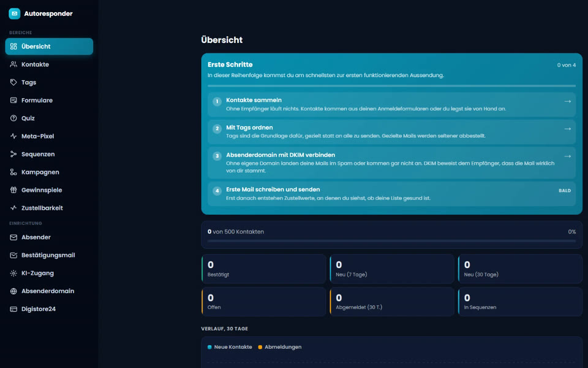Click step number 2 circle badge

(217, 129)
